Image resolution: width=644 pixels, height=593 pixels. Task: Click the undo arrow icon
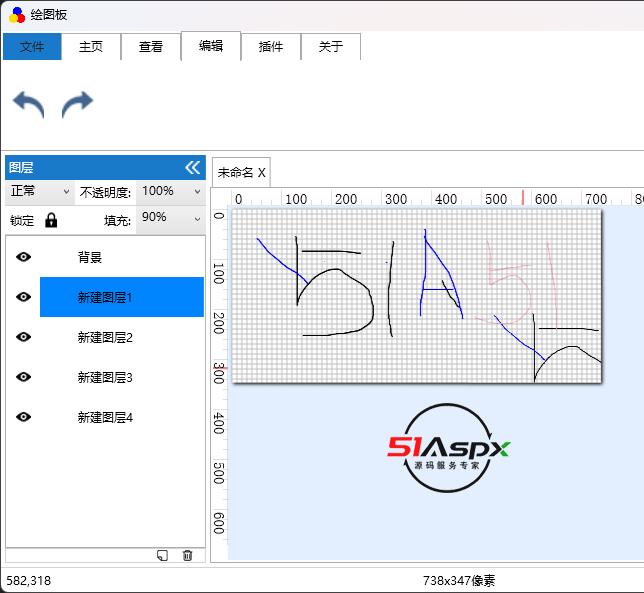pyautogui.click(x=28, y=104)
